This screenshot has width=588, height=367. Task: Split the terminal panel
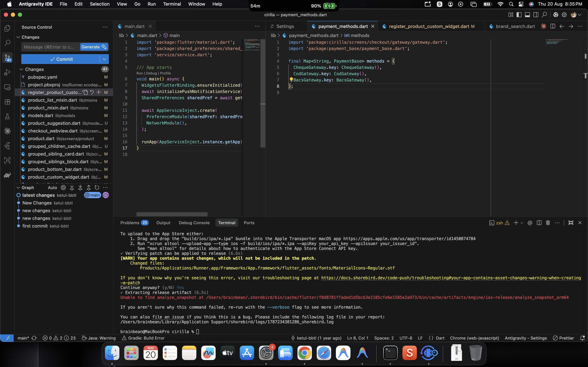pyautogui.click(x=539, y=223)
